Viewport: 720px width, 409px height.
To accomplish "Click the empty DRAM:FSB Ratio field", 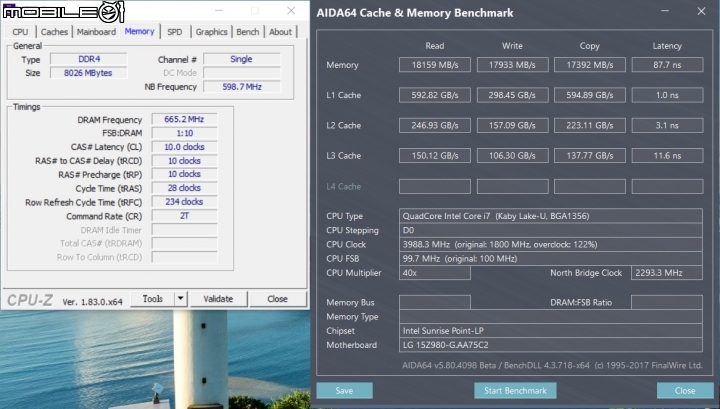I will tap(667, 302).
